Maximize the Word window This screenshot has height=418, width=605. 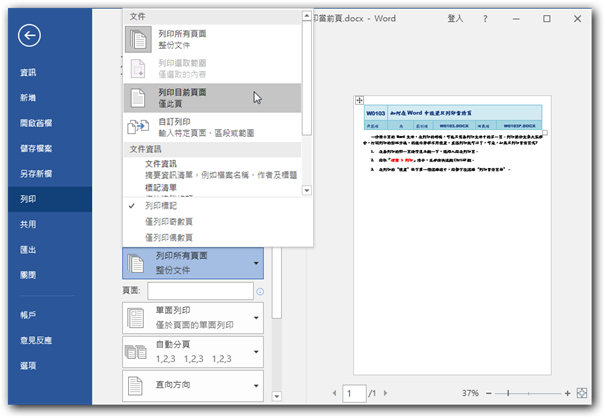(547, 19)
